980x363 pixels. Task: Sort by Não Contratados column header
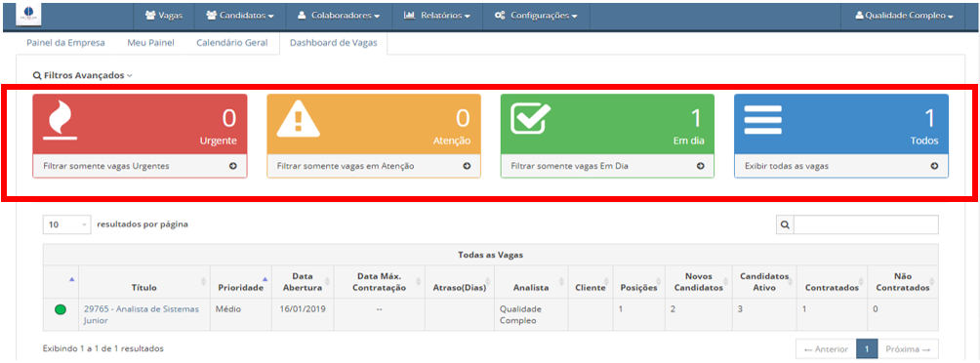pos(903,282)
